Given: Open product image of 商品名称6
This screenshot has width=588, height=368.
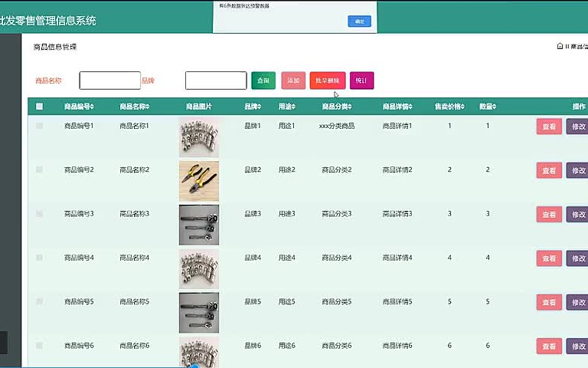Looking at the screenshot, I should coord(199,351).
